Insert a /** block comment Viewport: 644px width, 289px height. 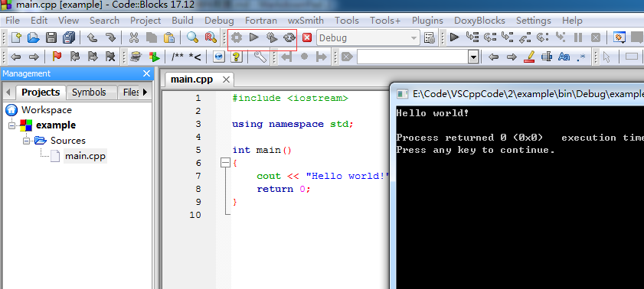point(178,57)
